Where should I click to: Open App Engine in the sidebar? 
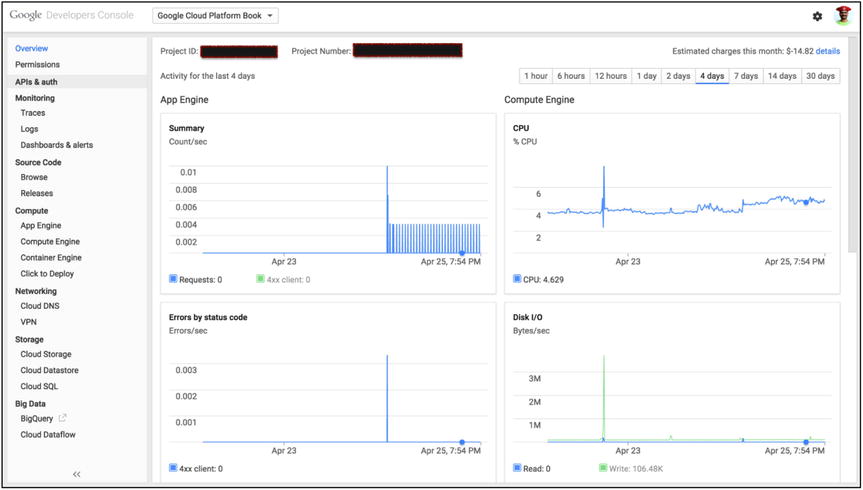(41, 226)
